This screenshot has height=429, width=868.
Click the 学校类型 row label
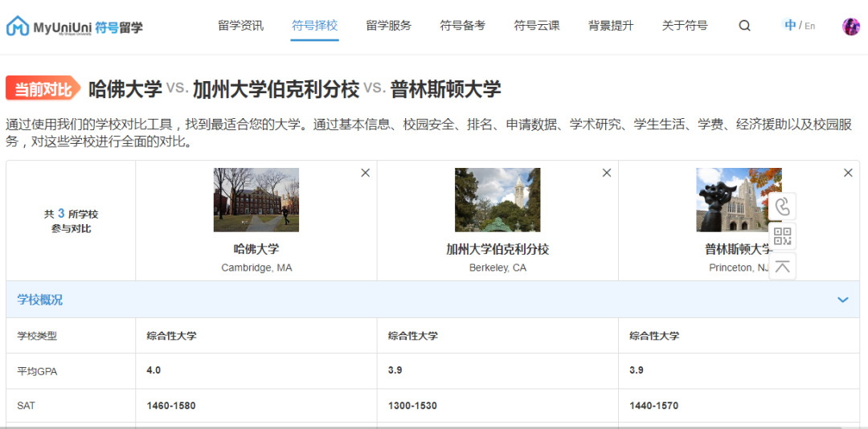37,336
